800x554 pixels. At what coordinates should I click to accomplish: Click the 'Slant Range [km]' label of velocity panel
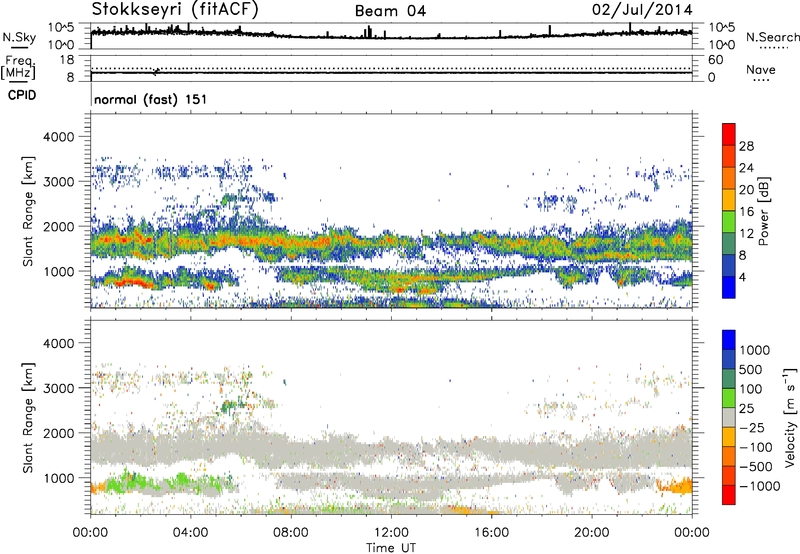[x=28, y=417]
